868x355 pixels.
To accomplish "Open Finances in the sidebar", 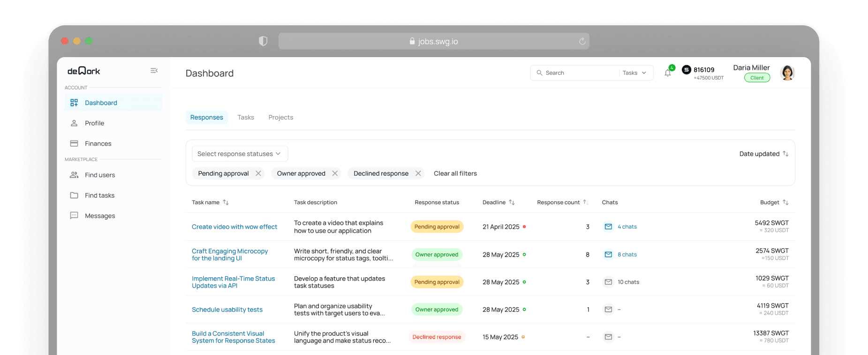I will tap(113, 143).
